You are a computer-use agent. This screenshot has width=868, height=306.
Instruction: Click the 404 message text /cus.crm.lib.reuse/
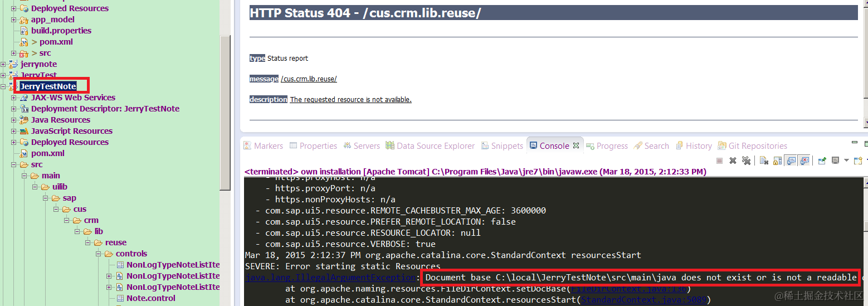(x=309, y=79)
